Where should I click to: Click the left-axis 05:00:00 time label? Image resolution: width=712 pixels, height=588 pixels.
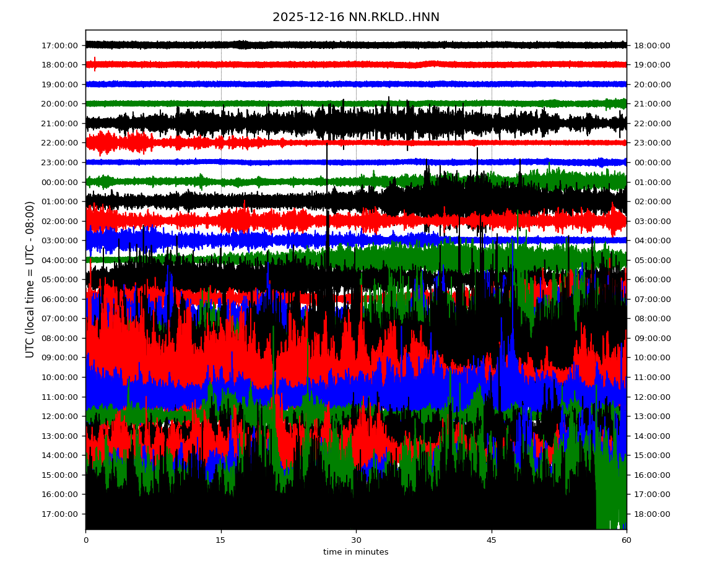point(59,279)
